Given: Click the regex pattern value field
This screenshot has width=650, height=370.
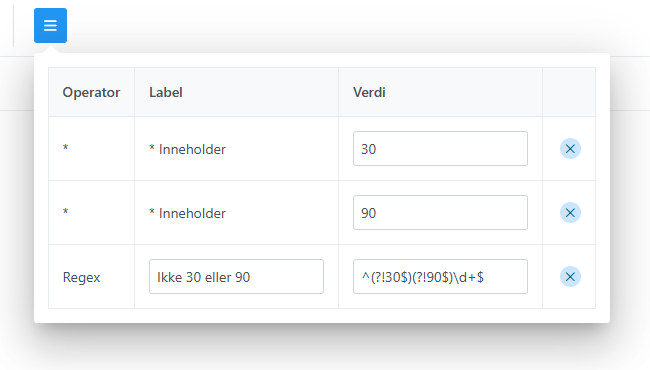Looking at the screenshot, I should 440,277.
